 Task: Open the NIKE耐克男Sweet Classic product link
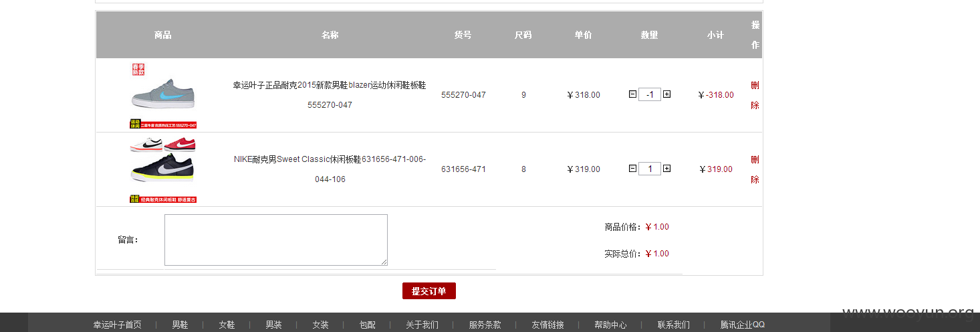(330, 169)
